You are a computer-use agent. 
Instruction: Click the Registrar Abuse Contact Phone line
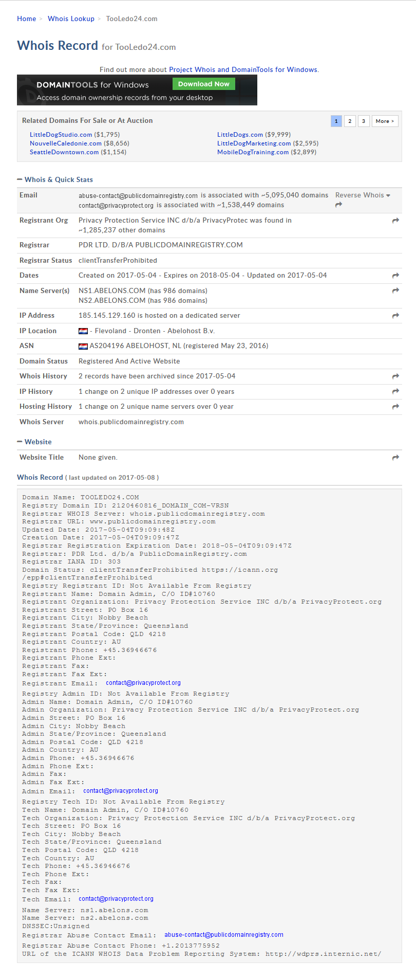121,946
